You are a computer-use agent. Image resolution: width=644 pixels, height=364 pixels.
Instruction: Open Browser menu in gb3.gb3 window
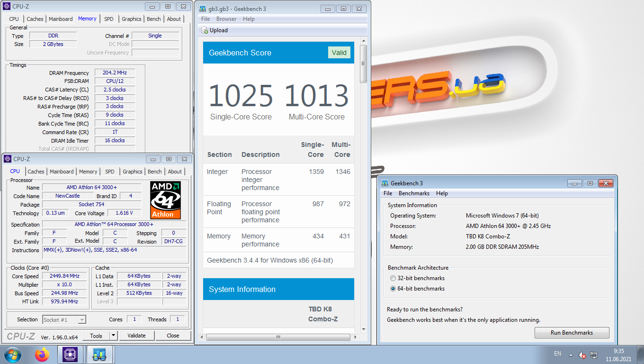point(226,19)
